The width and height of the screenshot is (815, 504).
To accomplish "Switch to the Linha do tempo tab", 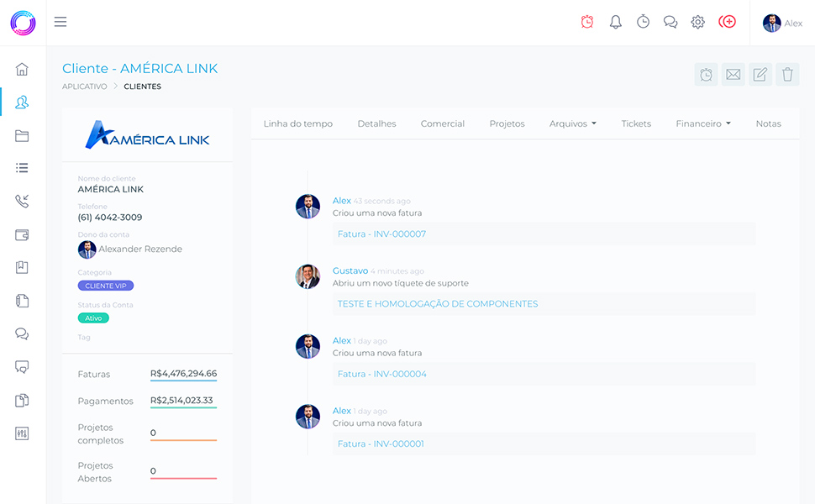I will coord(297,123).
